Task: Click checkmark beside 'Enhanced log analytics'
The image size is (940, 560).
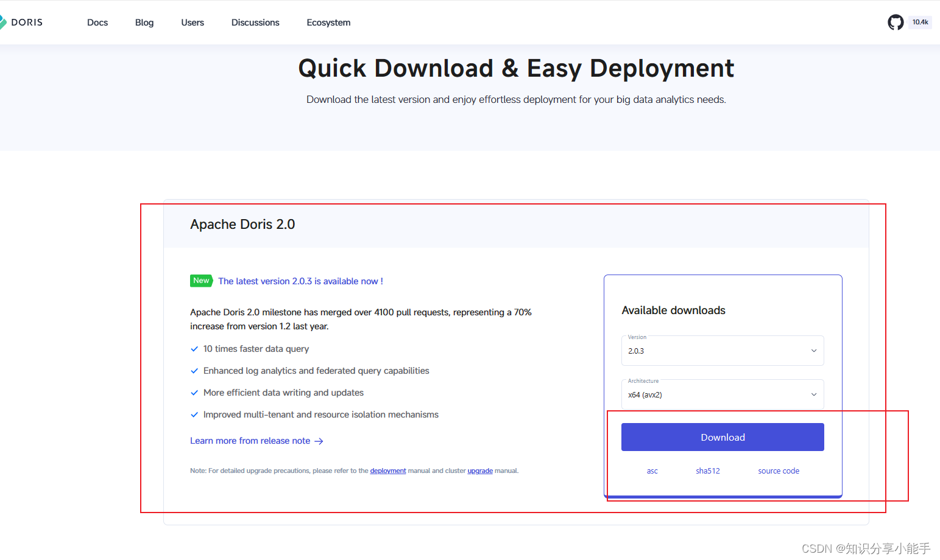Action: 194,371
